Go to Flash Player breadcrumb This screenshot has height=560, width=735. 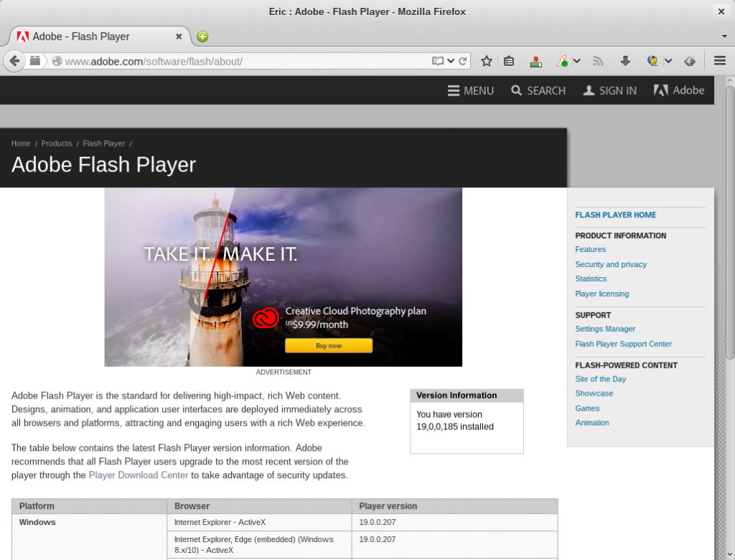pos(104,144)
